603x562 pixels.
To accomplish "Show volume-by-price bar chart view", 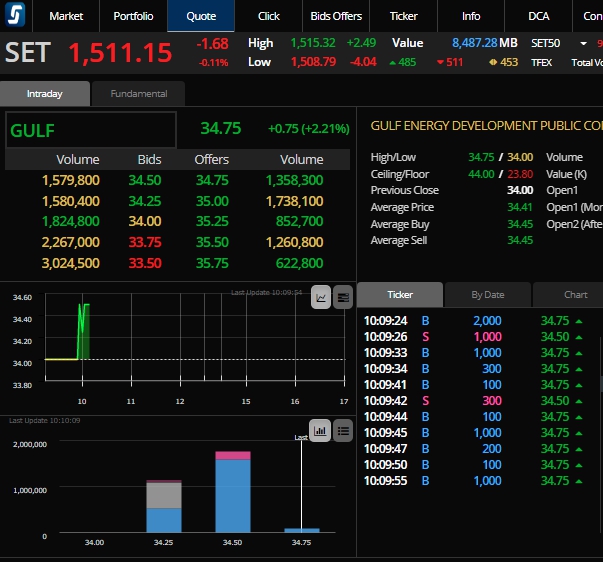I will pyautogui.click(x=320, y=430).
